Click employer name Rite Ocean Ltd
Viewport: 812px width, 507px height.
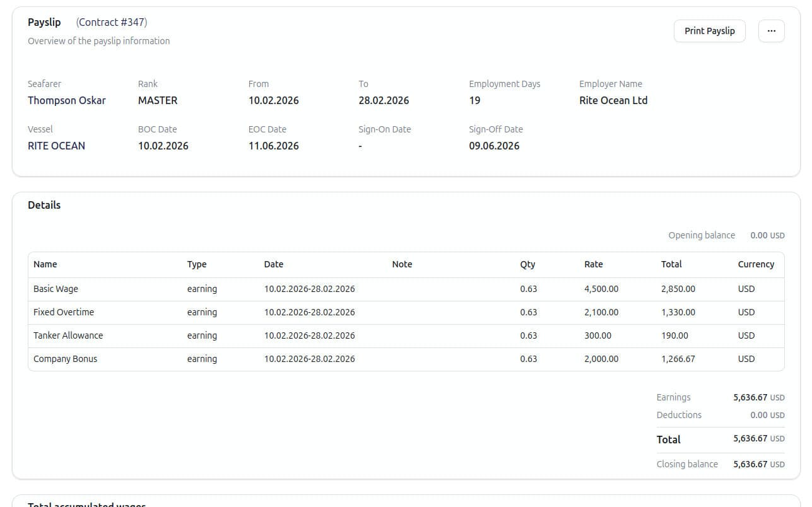click(x=613, y=100)
